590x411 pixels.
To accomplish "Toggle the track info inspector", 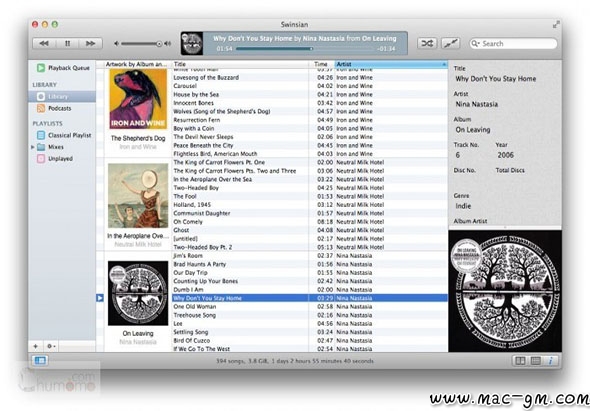I will coord(550,361).
